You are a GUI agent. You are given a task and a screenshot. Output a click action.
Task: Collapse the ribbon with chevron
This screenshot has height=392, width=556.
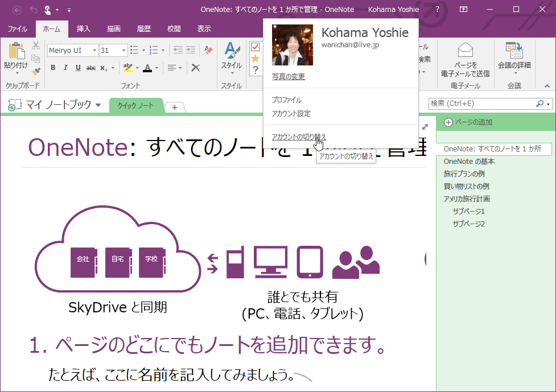pos(547,86)
